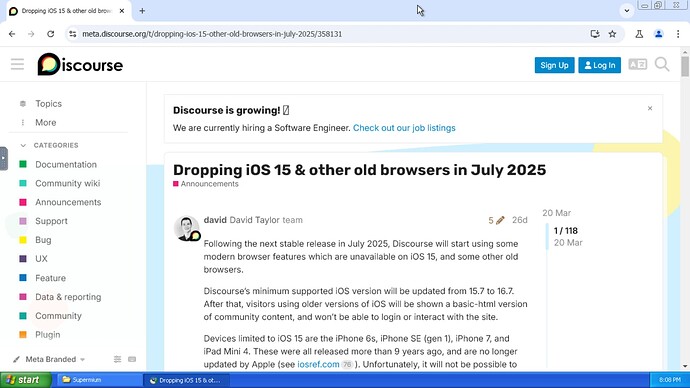Open the Community category
The width and height of the screenshot is (690, 388).
pyautogui.click(x=58, y=316)
